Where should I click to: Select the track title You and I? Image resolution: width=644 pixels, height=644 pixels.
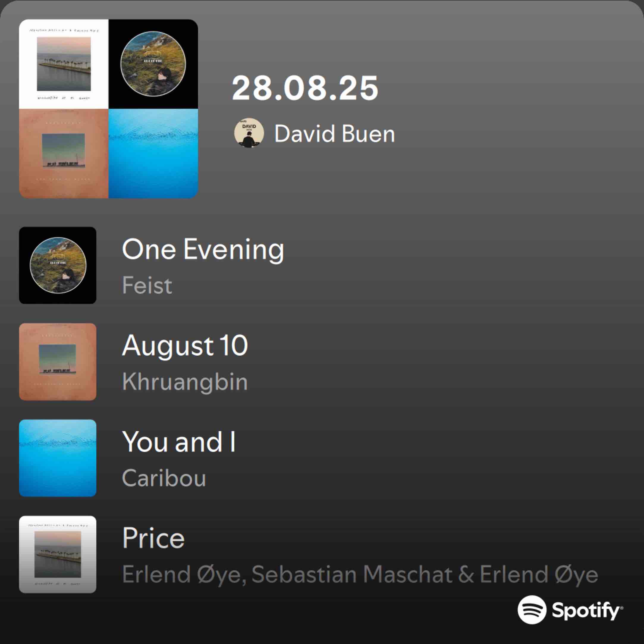click(179, 442)
